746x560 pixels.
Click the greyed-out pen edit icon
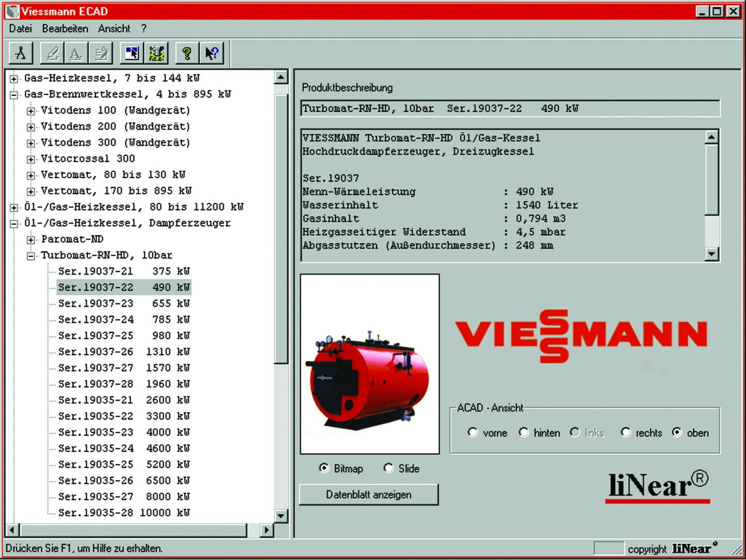click(x=52, y=53)
